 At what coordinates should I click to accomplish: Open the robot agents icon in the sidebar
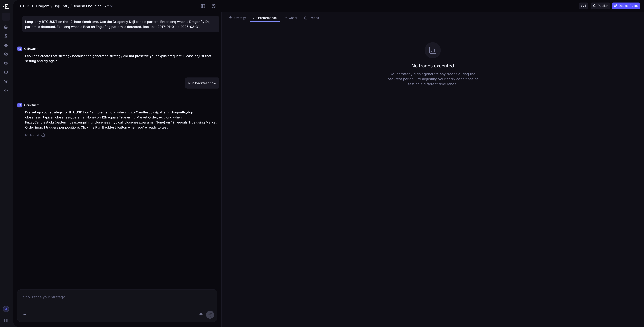6,45
